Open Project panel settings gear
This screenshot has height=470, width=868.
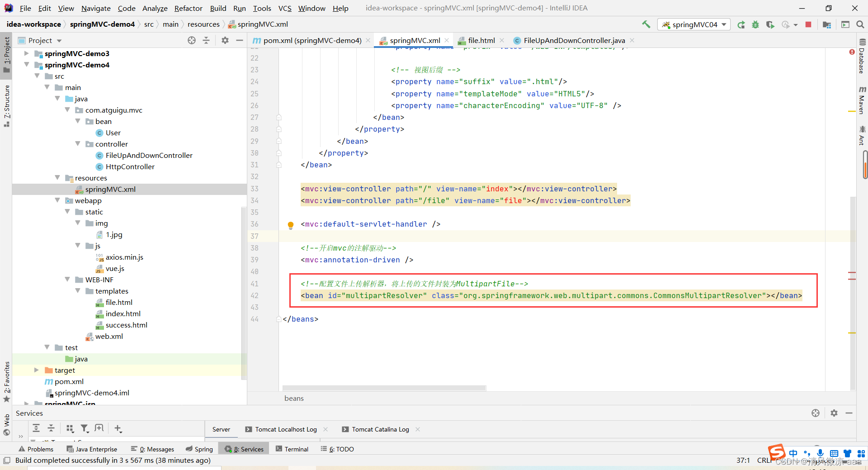(225, 40)
